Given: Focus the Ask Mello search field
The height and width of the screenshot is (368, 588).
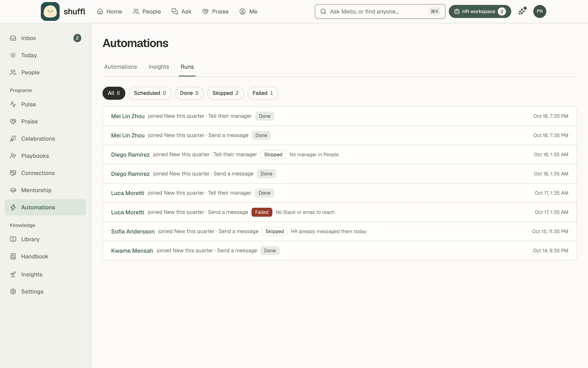Looking at the screenshot, I should pyautogui.click(x=380, y=11).
